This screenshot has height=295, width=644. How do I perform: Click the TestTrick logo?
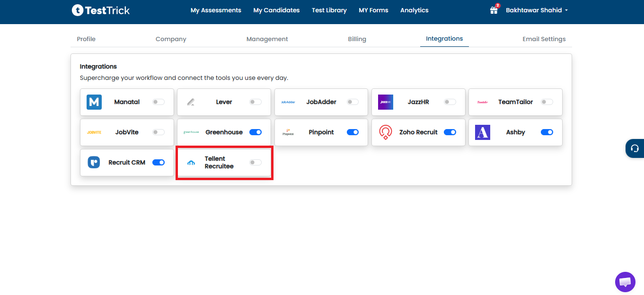point(101,10)
